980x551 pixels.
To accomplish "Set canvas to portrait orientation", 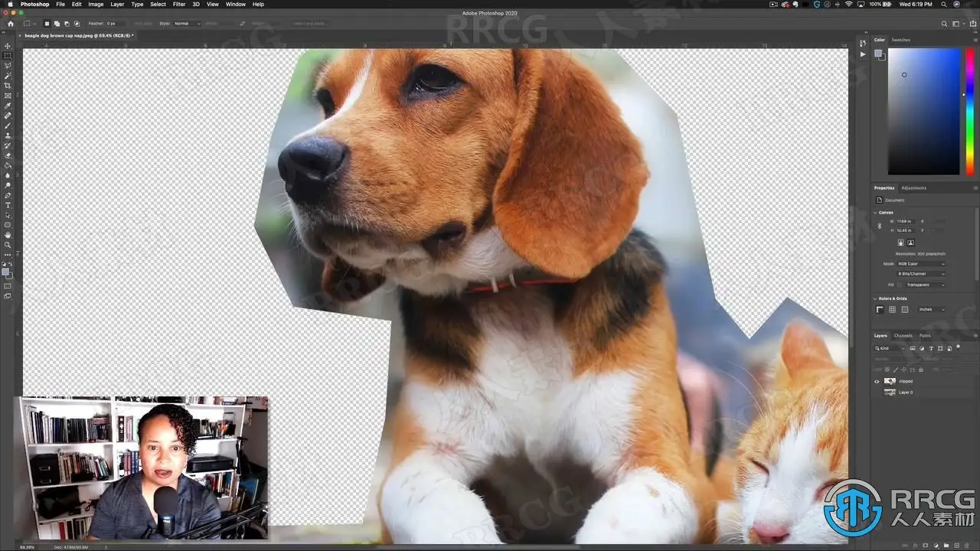I will point(900,243).
